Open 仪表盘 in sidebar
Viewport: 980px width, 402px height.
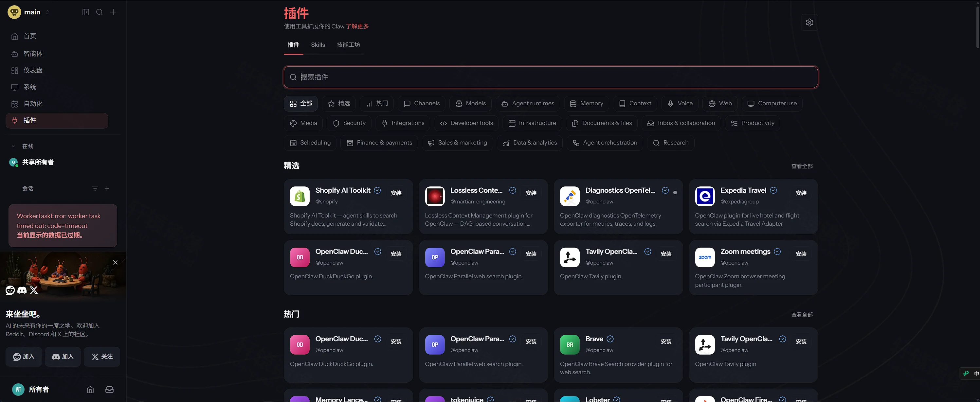click(x=57, y=70)
